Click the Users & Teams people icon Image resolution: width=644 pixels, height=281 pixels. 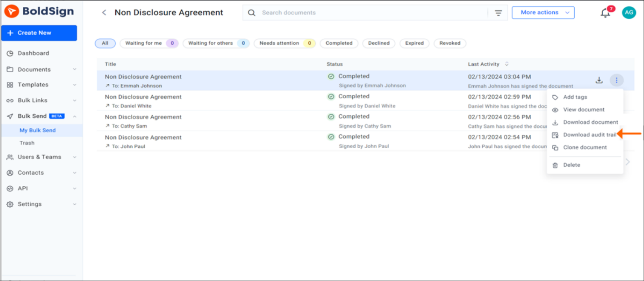click(x=10, y=157)
